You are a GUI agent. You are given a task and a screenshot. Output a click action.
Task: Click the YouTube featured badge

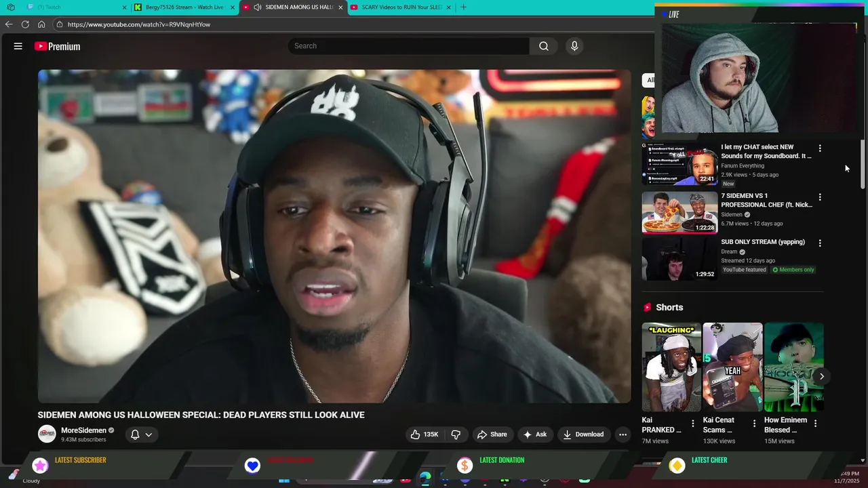point(745,270)
